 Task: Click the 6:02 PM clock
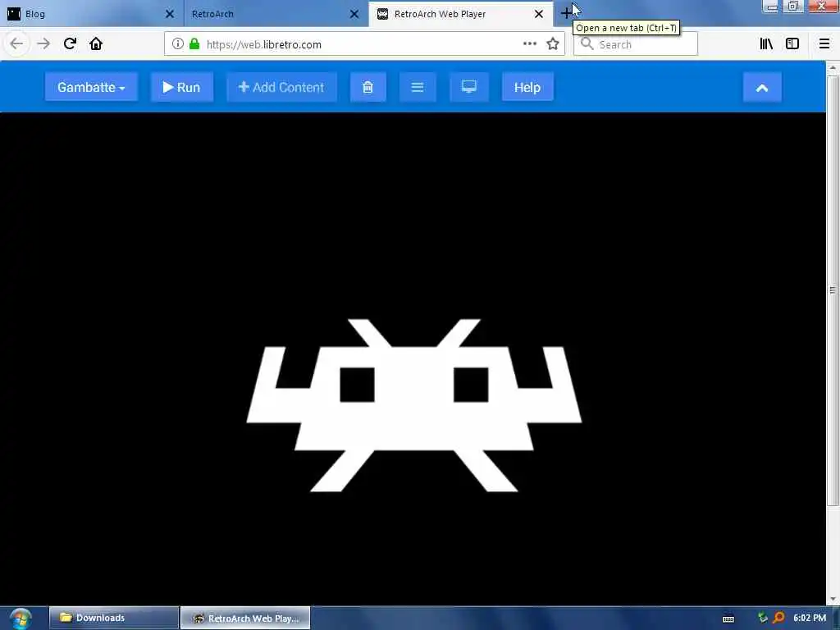click(x=810, y=618)
